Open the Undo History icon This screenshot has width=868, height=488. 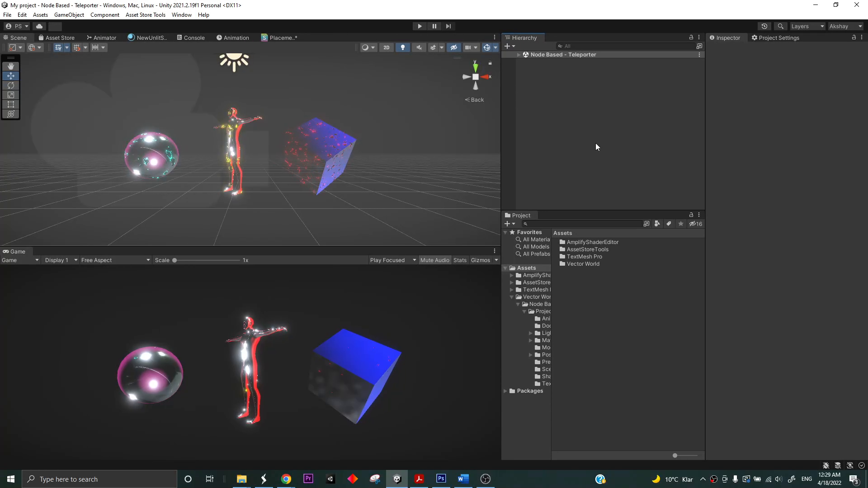(764, 26)
